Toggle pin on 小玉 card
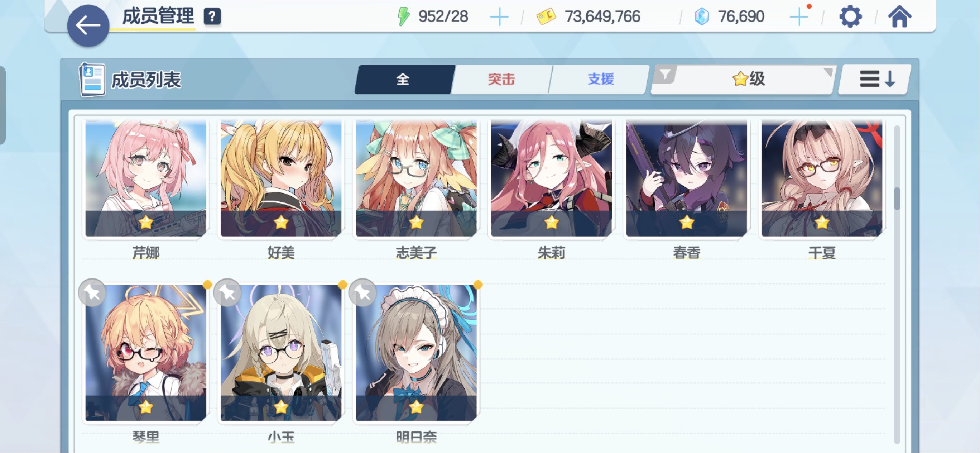980x453 pixels. [x=227, y=292]
